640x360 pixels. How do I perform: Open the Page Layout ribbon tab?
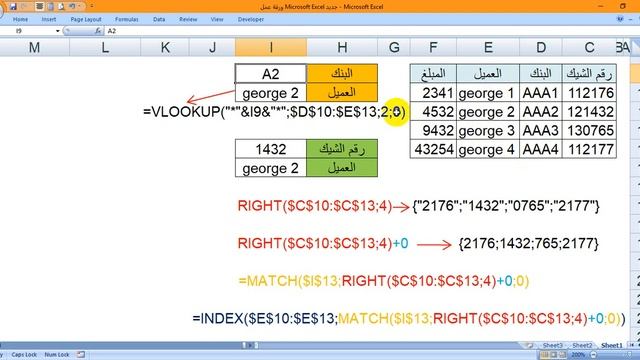coord(86,19)
